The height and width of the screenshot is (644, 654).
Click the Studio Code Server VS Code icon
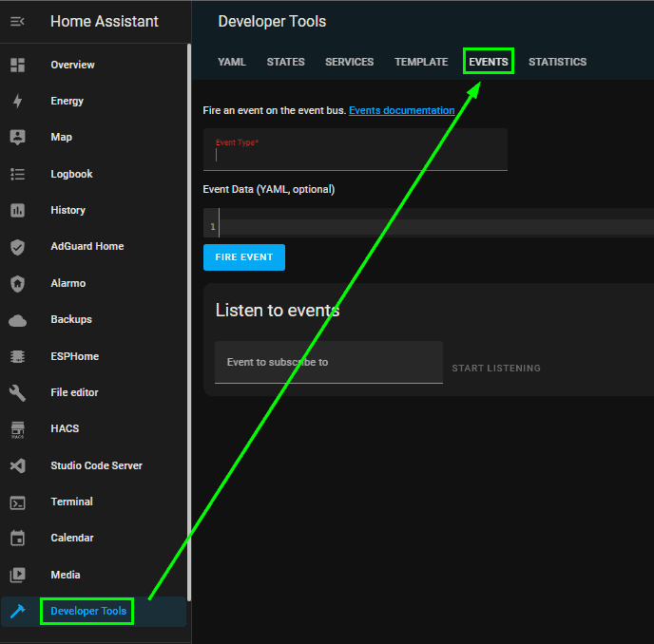[17, 465]
